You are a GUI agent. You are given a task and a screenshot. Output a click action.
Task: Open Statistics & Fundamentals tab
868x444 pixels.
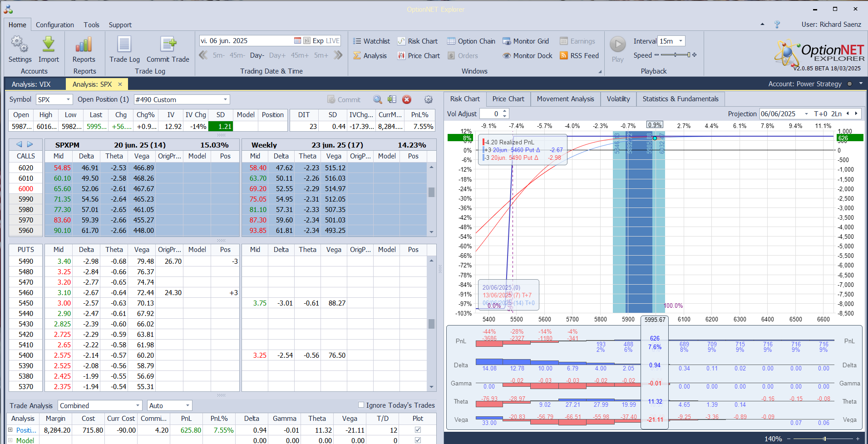[681, 99]
